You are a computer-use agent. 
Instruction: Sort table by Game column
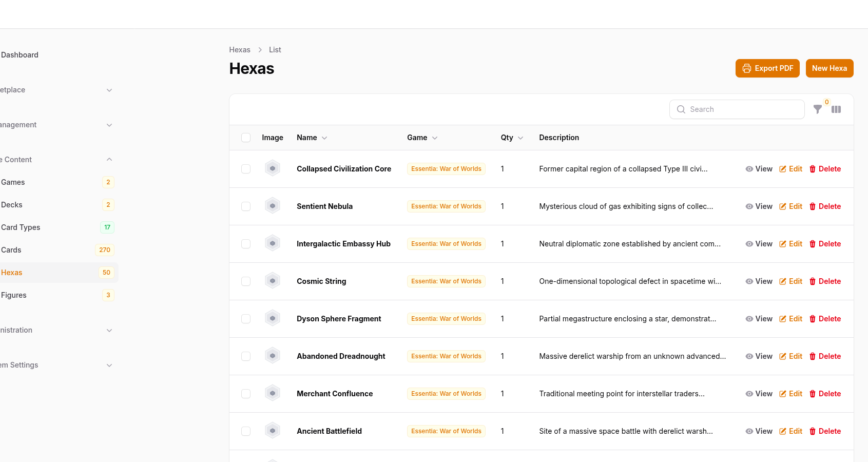(x=422, y=138)
